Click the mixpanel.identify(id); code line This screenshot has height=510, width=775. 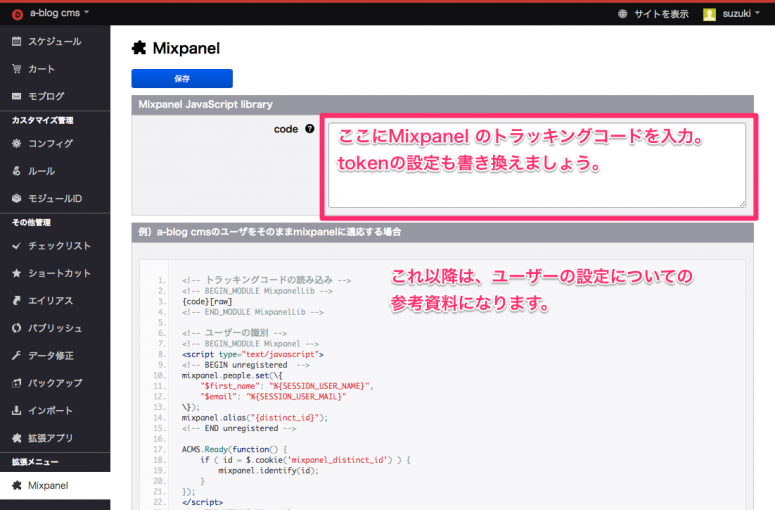(x=268, y=471)
